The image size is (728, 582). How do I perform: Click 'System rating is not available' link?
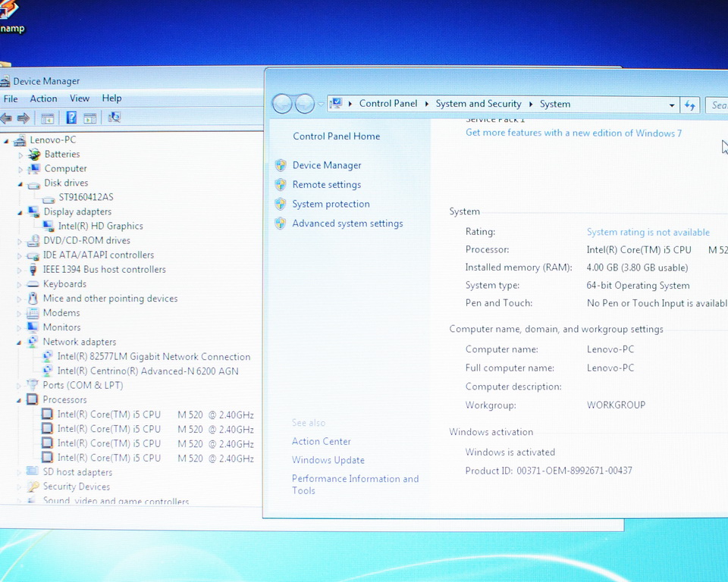648,232
